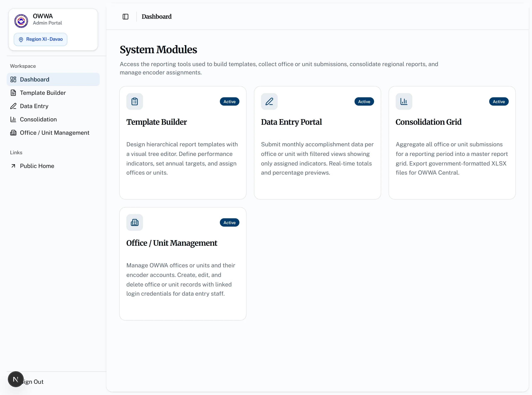532x395 pixels.
Task: Select Data Entry in the sidebar
Action: [53, 106]
